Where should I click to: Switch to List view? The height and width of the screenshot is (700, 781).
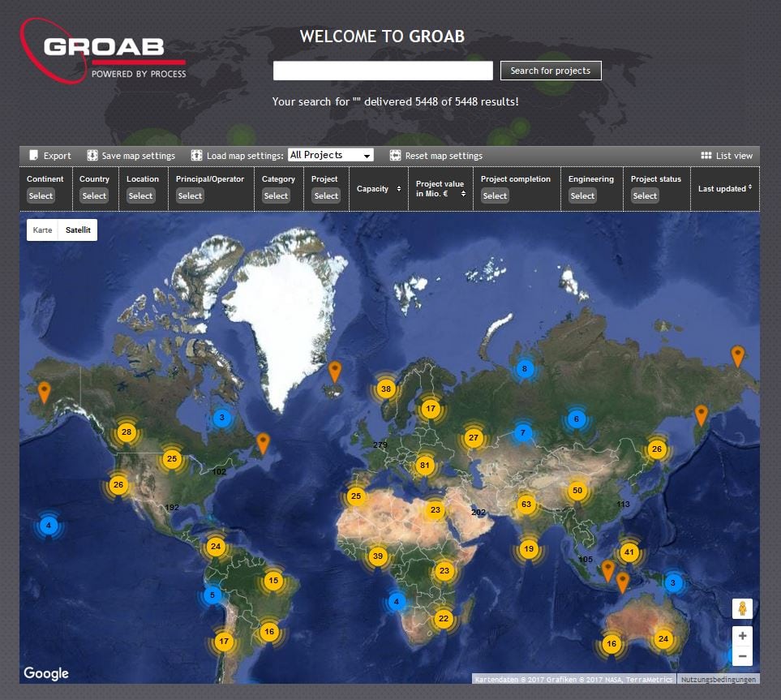tap(727, 156)
